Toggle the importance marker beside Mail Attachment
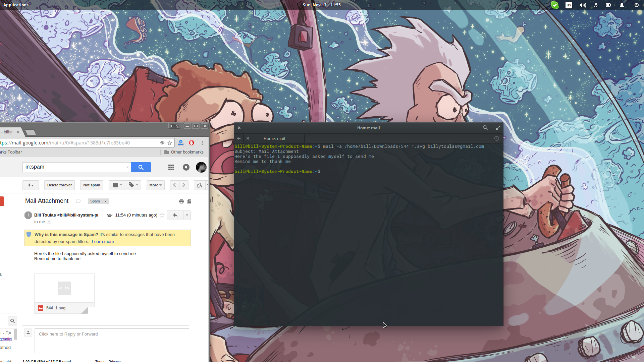The width and height of the screenshot is (644, 362). click(78, 201)
